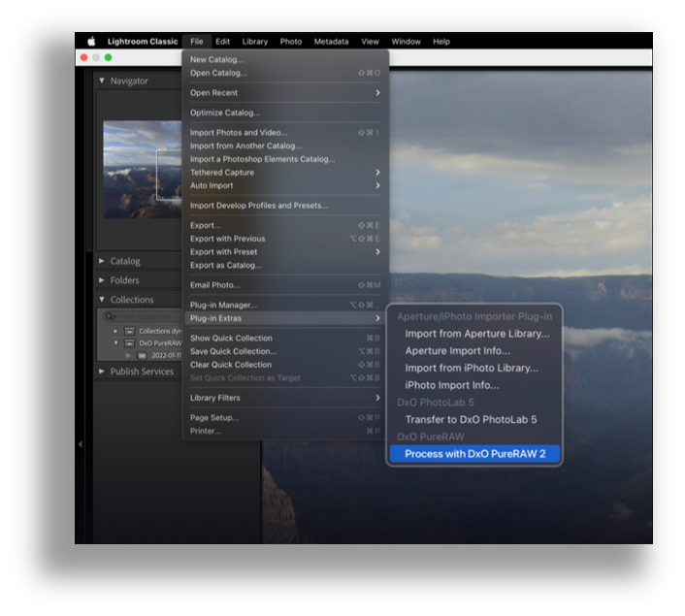Screen dimensions: 685x616
Task: Choose Export... menu entry
Action: coord(285,225)
